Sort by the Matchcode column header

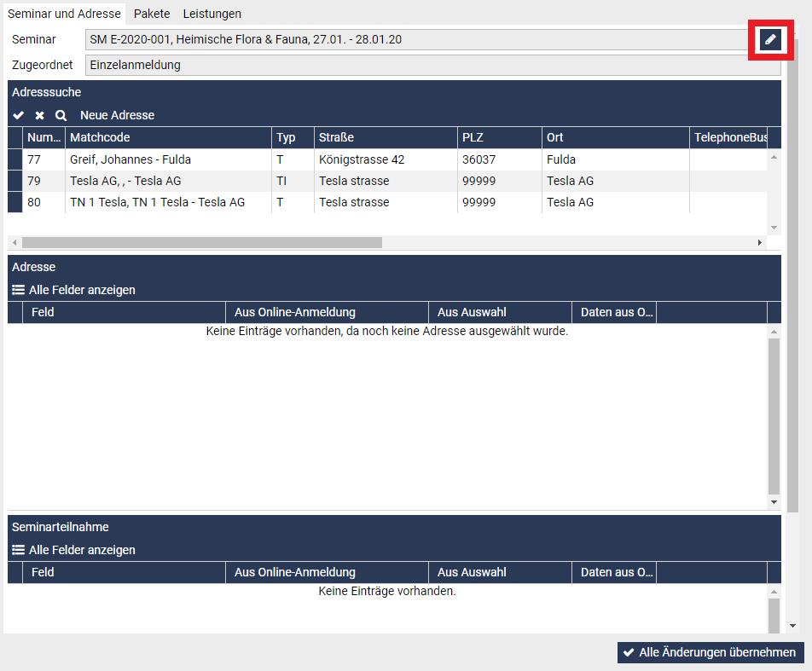point(168,137)
